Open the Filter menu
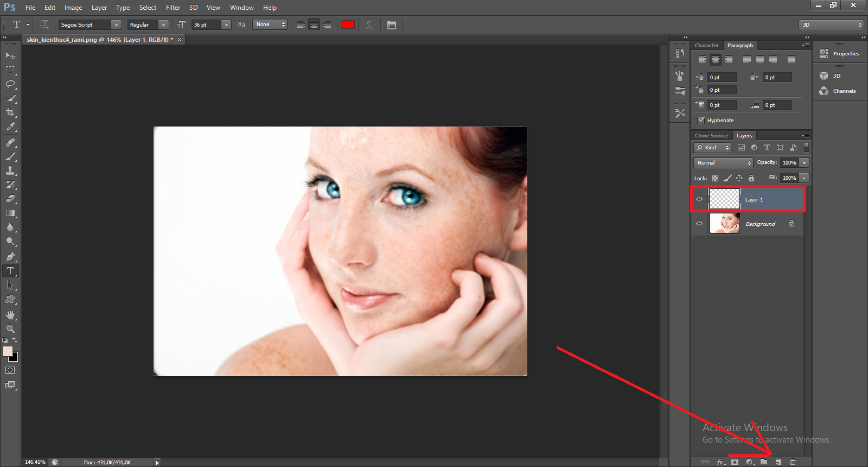 click(173, 8)
